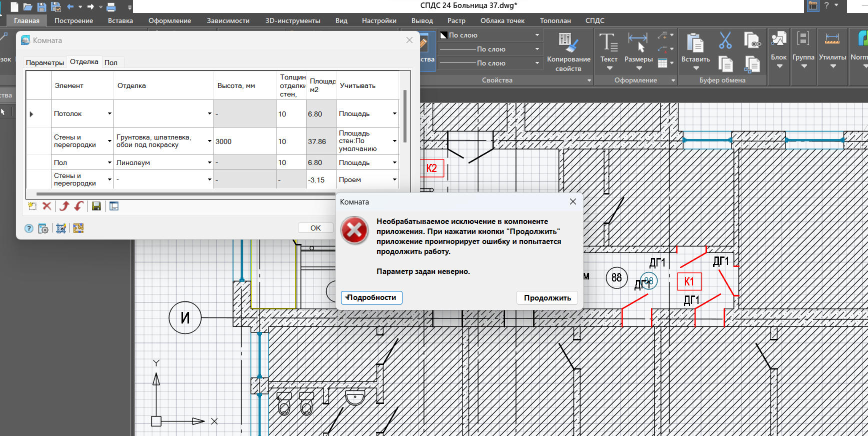Switch to the Параметры tab
The height and width of the screenshot is (436, 868).
45,62
